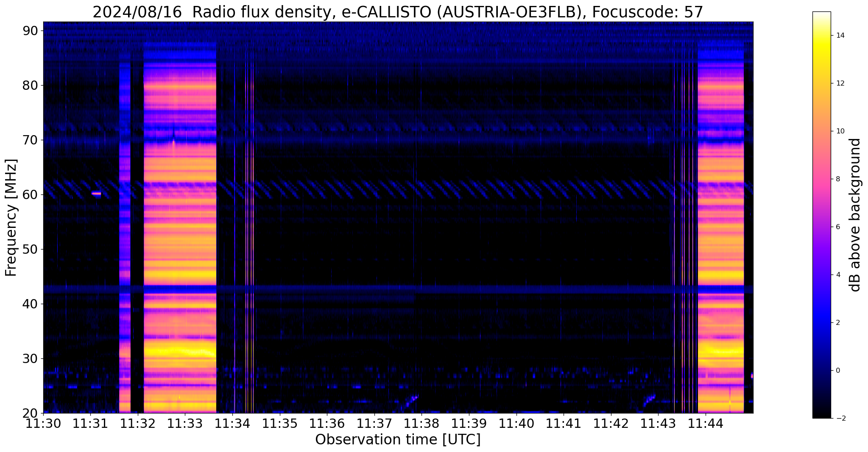
Task: Click the colorbar tick label 8
Action: (838, 179)
